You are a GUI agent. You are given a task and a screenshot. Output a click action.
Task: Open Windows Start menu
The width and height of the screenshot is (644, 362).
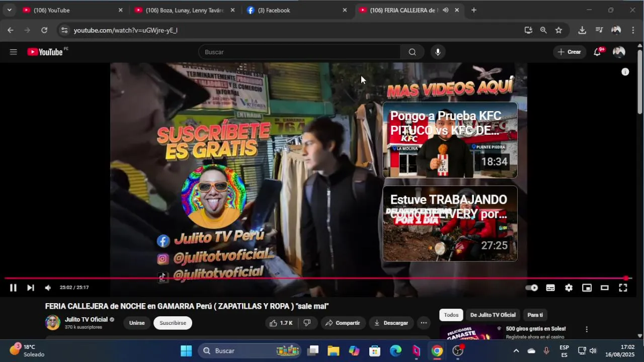pyautogui.click(x=186, y=351)
